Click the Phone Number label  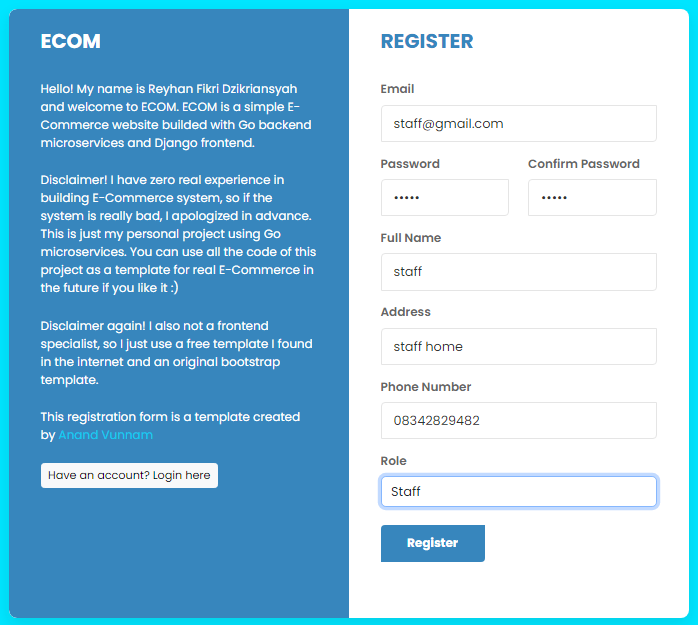[x=426, y=387]
